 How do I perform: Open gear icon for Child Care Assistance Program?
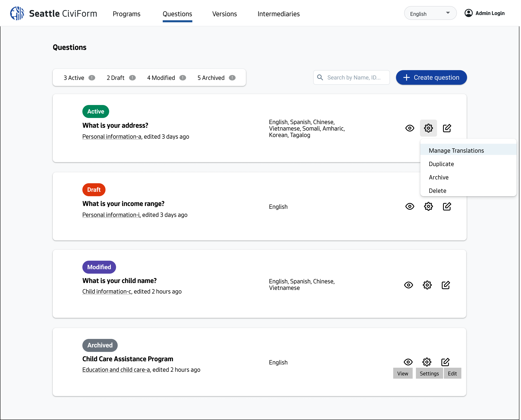[427, 362]
